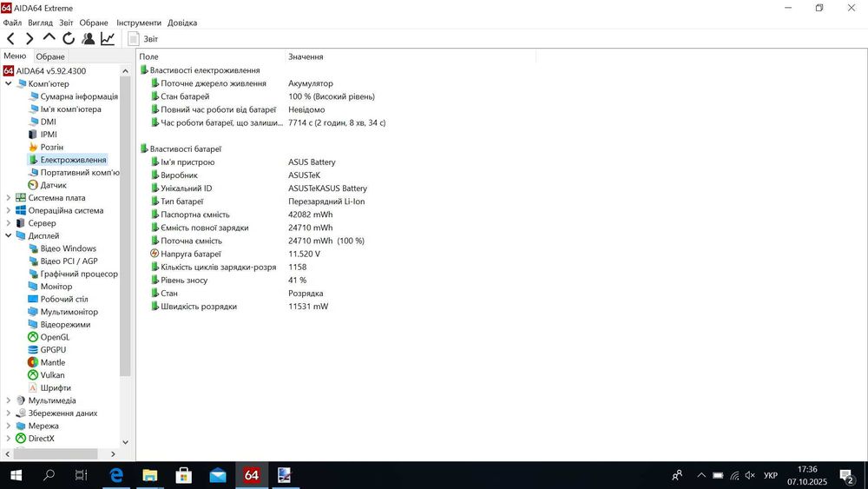
Task: Select Відео PCI / AGP in the tree
Action: click(63, 261)
